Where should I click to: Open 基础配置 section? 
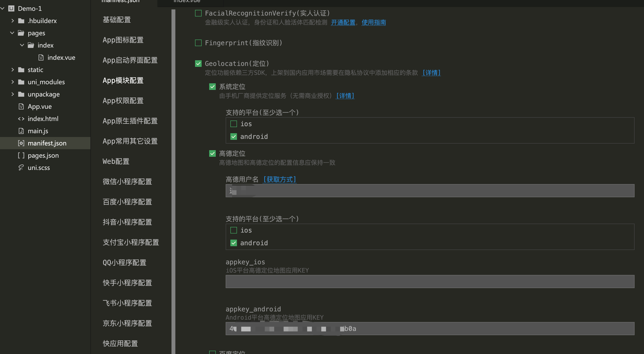117,20
